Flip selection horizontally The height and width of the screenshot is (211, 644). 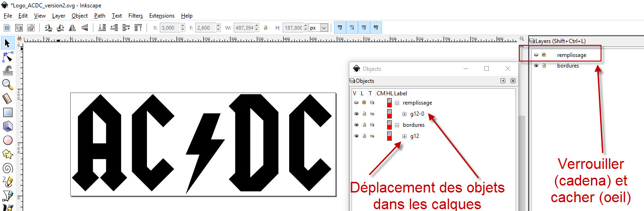point(73,28)
